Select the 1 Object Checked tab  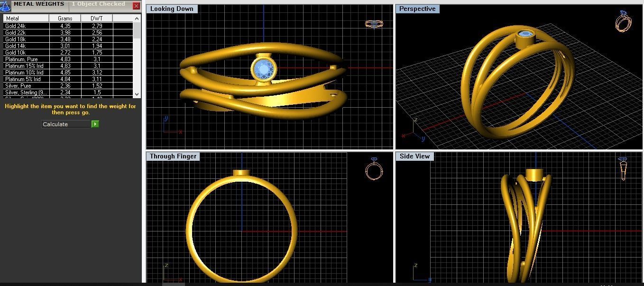coord(99,4)
